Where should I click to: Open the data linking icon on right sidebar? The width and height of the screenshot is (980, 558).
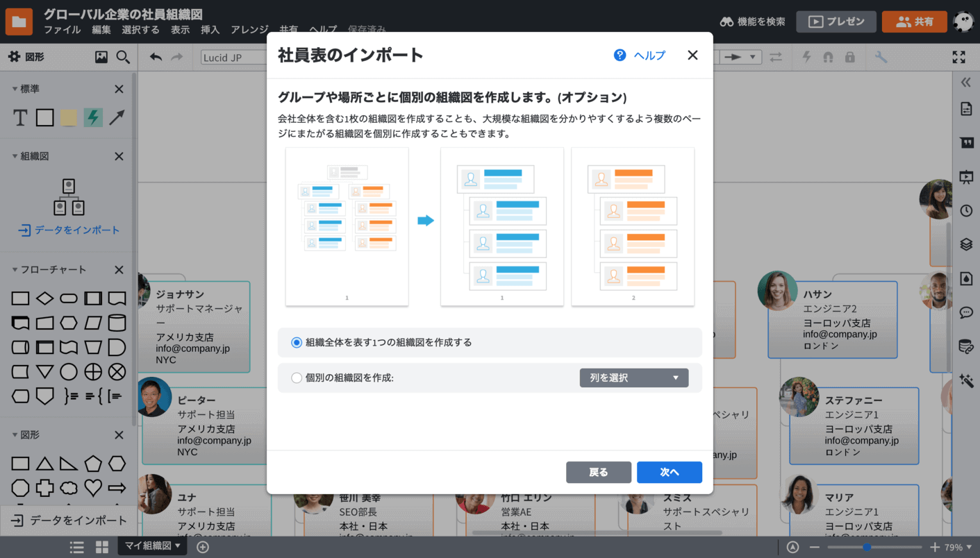pyautogui.click(x=965, y=346)
